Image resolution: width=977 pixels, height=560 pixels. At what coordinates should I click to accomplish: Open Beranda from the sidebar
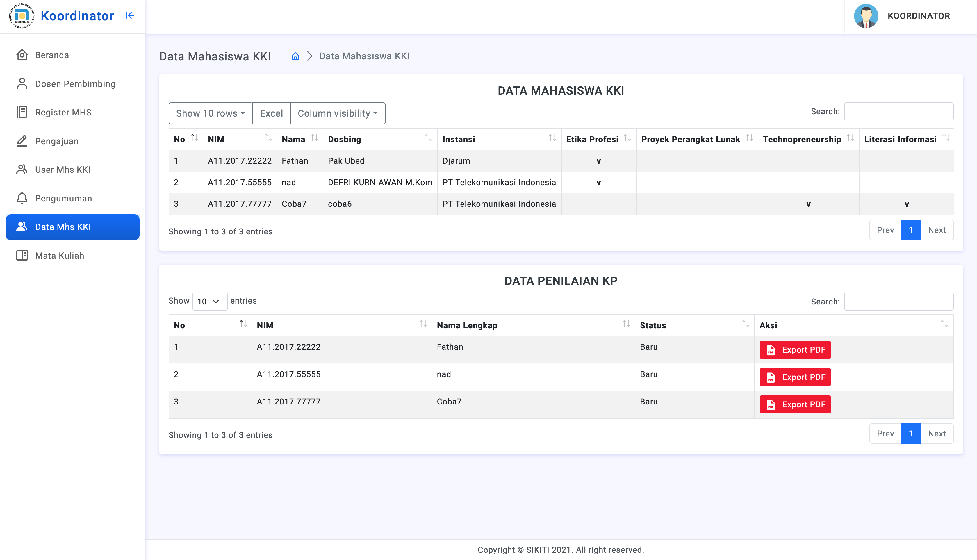point(73,55)
